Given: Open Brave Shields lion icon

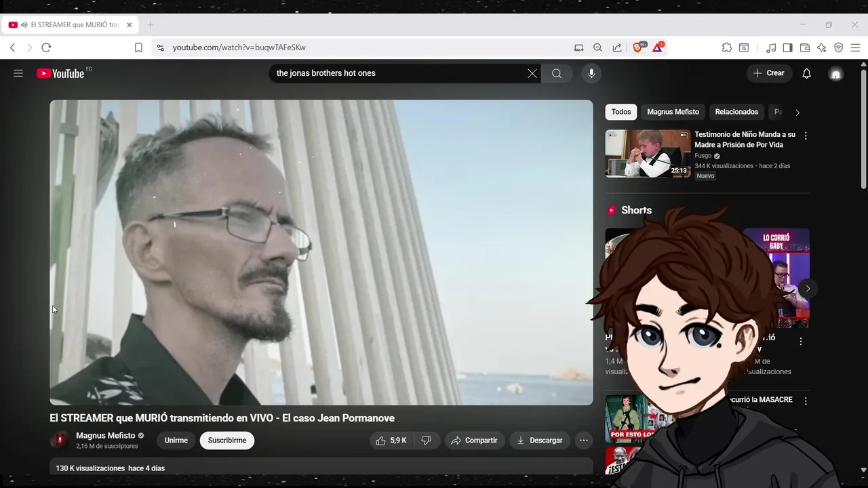Looking at the screenshot, I should coord(639,47).
